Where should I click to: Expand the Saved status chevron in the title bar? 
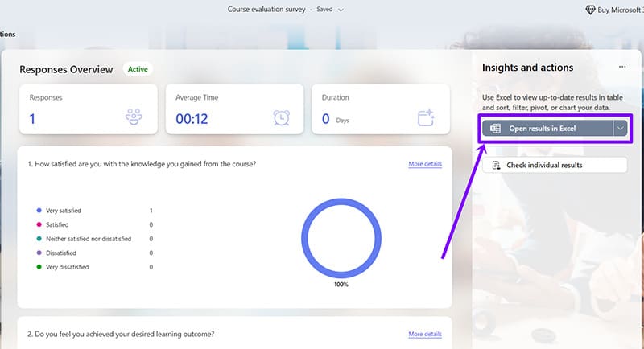tap(341, 10)
